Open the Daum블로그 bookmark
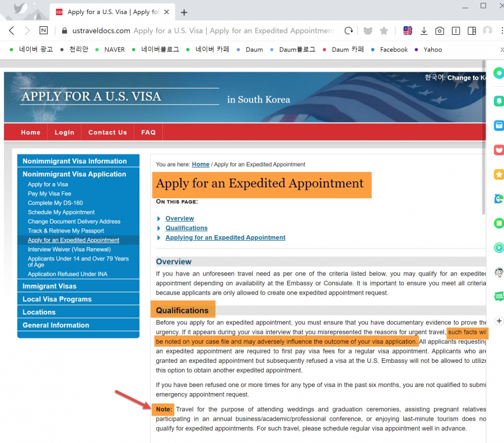 click(x=293, y=49)
